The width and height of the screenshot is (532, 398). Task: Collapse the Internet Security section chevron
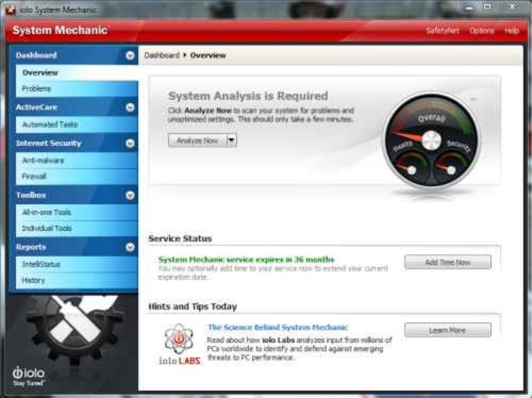coord(130,143)
